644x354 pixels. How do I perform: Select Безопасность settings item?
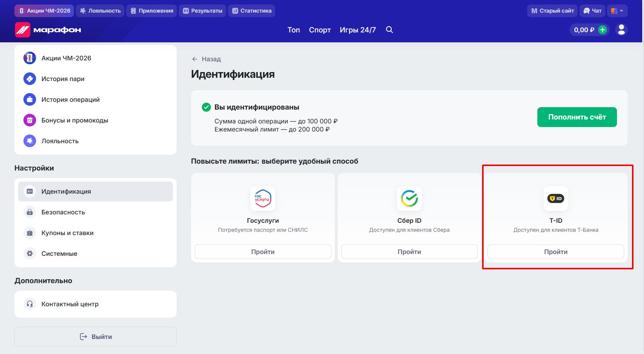[x=96, y=212]
